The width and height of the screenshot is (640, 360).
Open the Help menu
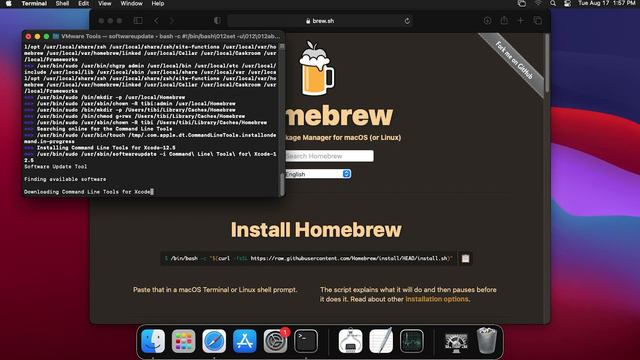point(158,4)
